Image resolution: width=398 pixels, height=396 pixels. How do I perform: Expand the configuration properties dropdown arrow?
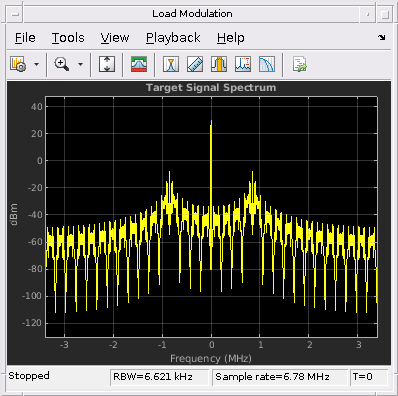click(36, 64)
